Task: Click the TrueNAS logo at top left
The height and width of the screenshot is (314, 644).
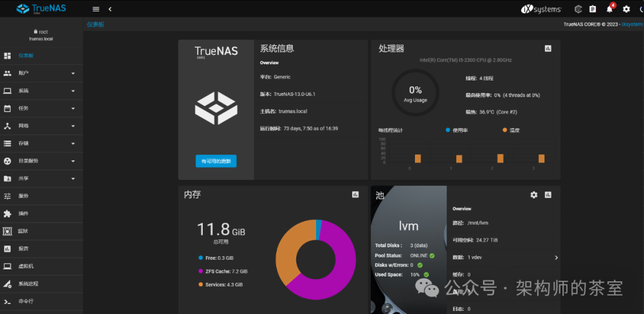Action: point(41,8)
